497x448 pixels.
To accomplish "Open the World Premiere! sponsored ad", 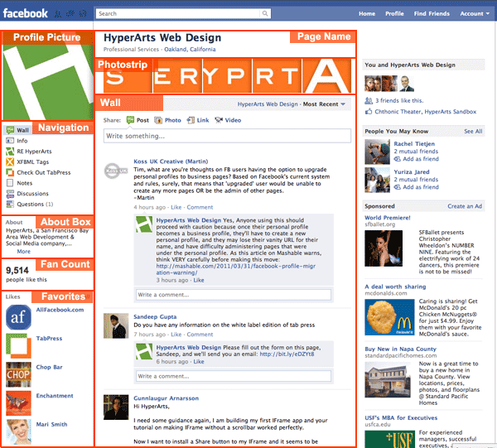I will [x=388, y=218].
